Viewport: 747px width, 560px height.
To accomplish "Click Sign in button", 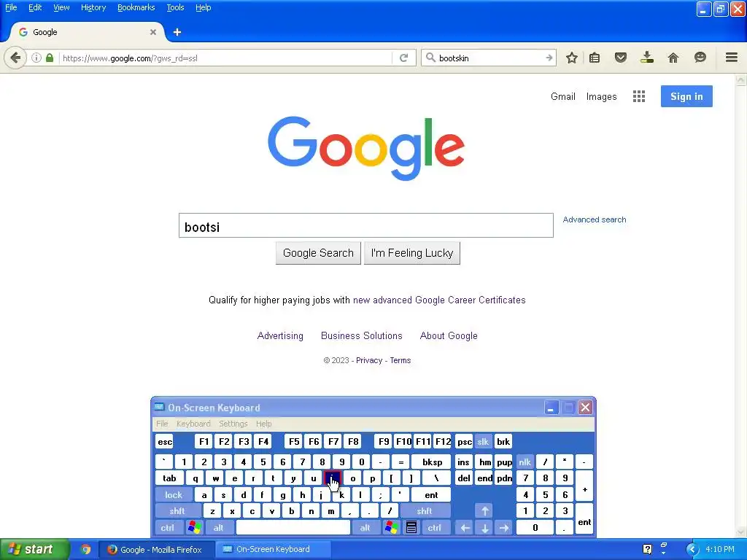I will click(686, 96).
